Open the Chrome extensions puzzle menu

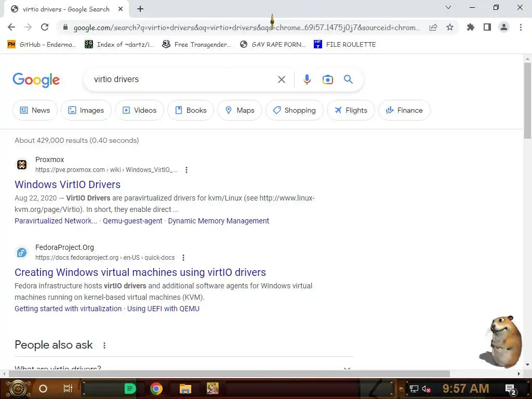coord(470,27)
